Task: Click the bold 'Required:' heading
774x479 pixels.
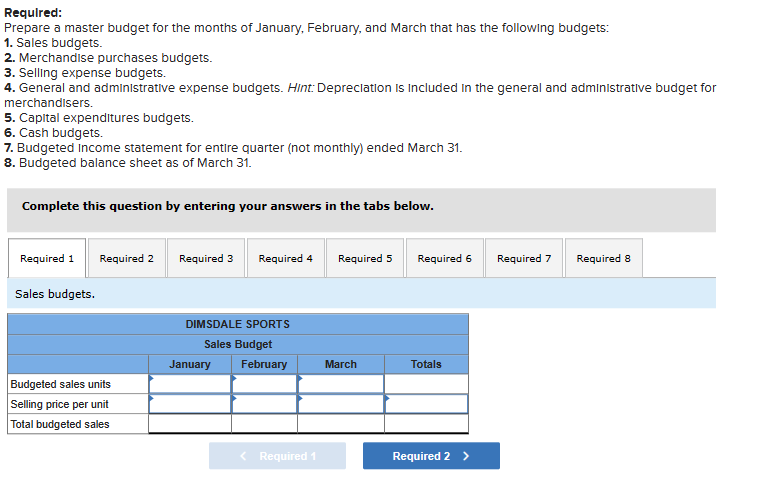Action: (33, 13)
